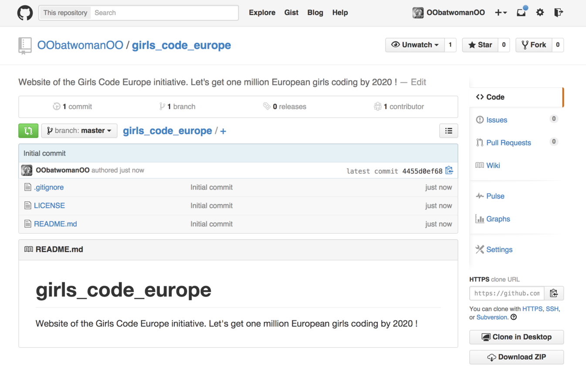The height and width of the screenshot is (392, 586).
Task: Click the sign out icon
Action: [559, 13]
